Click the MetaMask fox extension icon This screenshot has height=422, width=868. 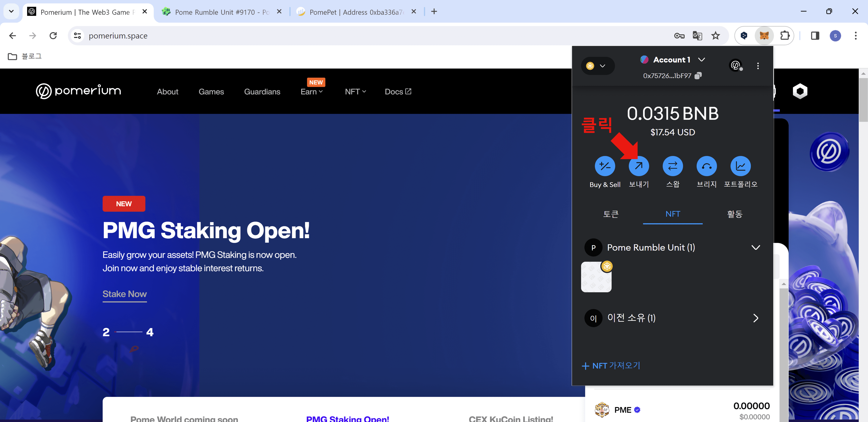[764, 35]
